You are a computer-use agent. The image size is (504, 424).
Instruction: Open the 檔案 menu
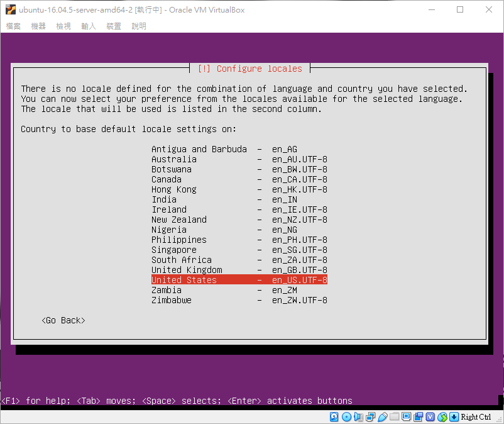(13, 26)
